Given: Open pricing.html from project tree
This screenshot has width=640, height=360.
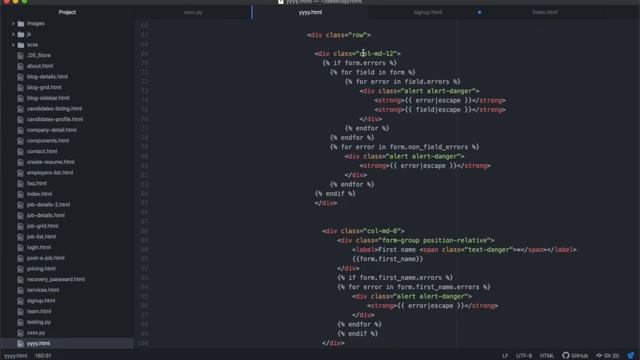Looking at the screenshot, I should pos(41,269).
